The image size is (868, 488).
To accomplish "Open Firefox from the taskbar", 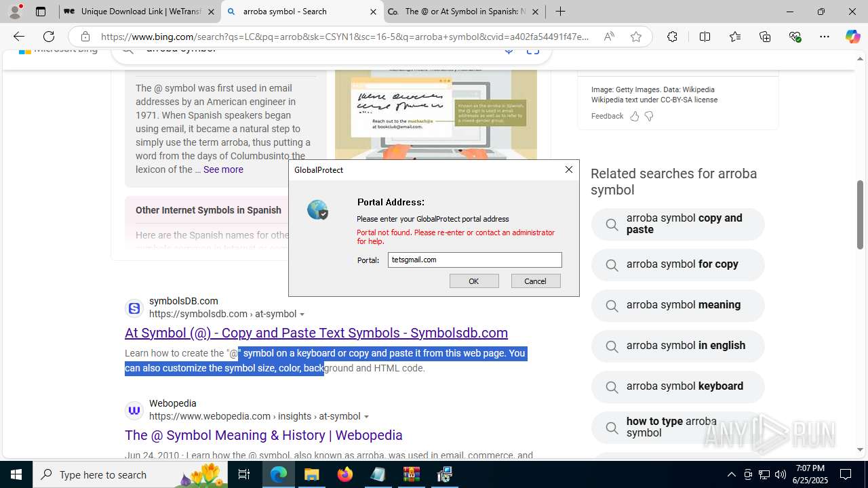I will [x=345, y=474].
